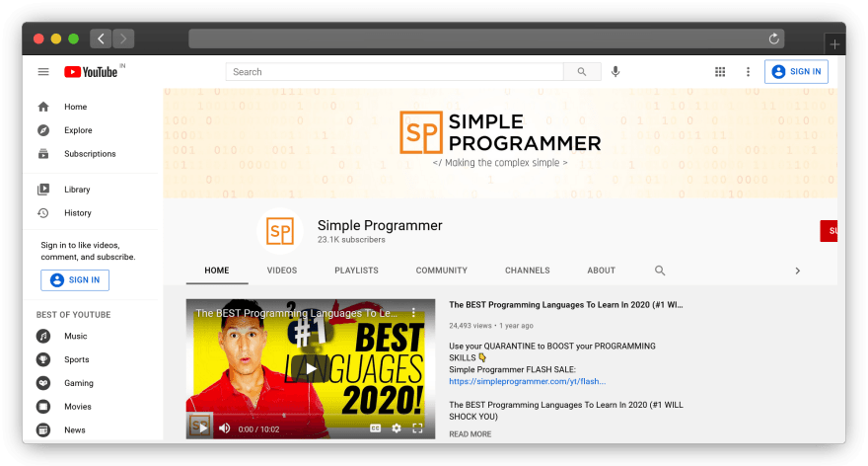
Task: Click the '23.1K subscribers' text
Action: (351, 240)
